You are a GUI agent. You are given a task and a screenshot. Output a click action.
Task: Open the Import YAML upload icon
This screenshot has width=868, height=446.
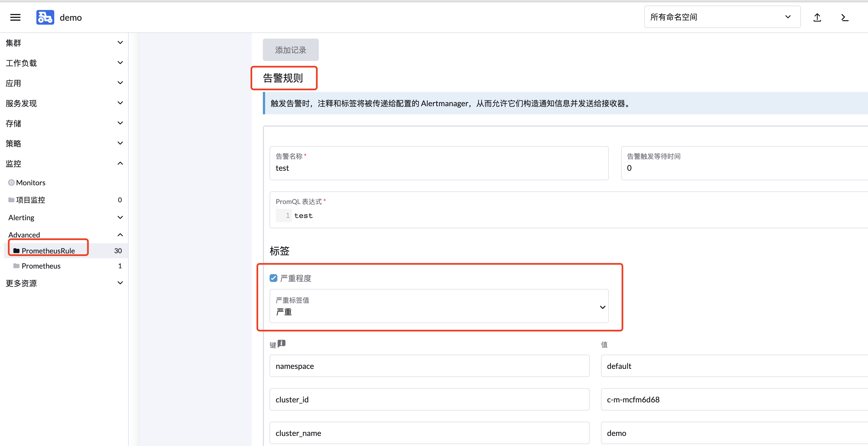pos(817,17)
